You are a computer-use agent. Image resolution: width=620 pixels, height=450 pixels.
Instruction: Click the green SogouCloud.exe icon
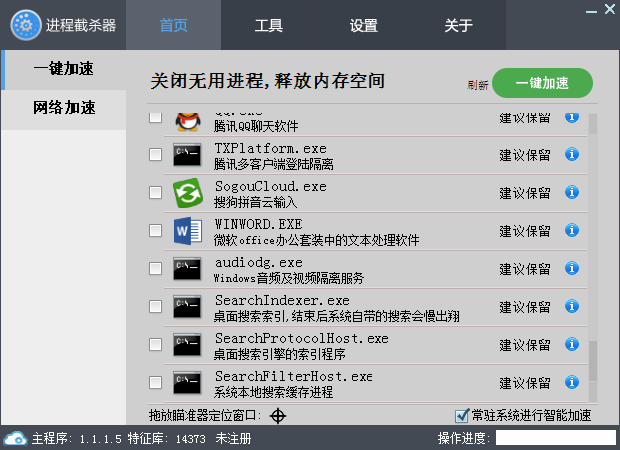pos(188,193)
